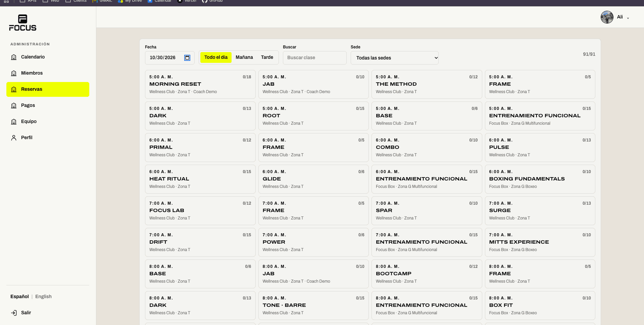
Task: Select Español language
Action: tap(19, 296)
